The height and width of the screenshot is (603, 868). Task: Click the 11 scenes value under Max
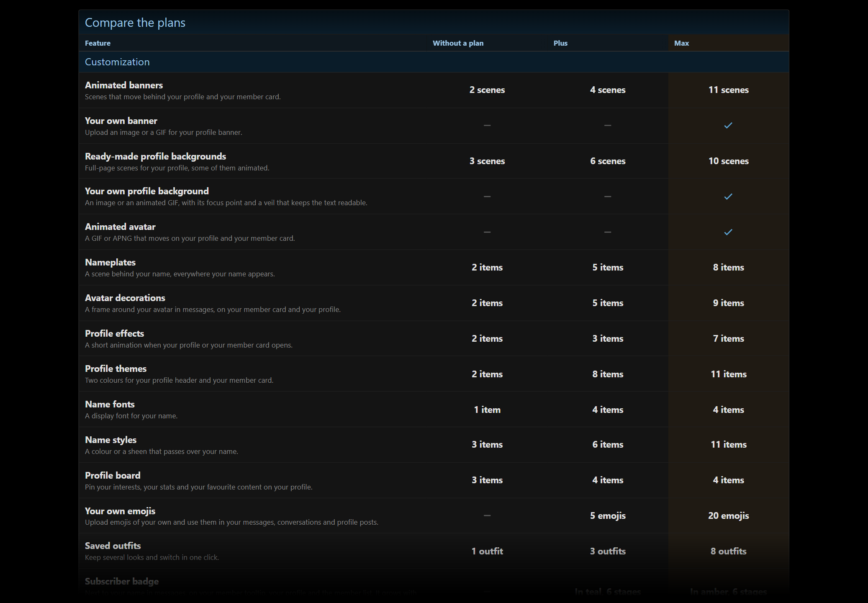(728, 90)
